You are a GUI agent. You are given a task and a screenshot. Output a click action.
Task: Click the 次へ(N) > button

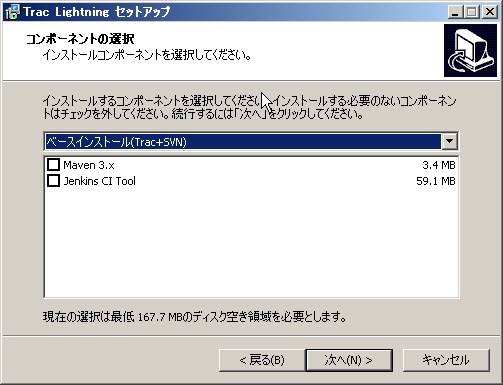coord(349,360)
